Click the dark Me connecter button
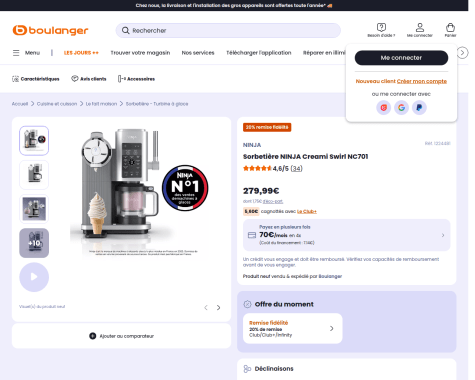 pyautogui.click(x=401, y=58)
